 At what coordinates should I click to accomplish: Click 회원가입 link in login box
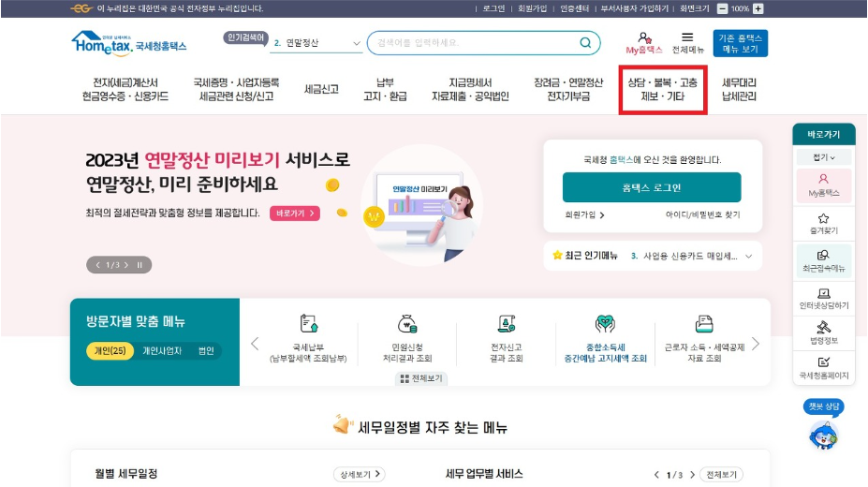pos(584,214)
